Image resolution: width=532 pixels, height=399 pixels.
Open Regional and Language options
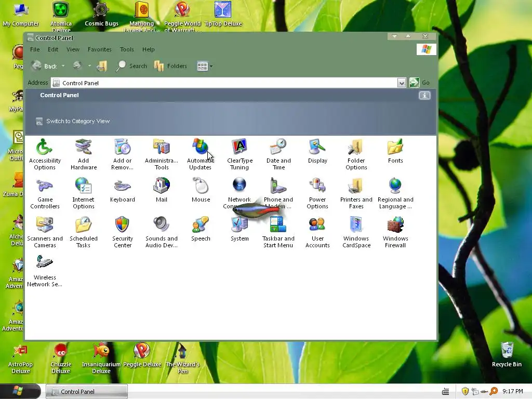pyautogui.click(x=395, y=193)
